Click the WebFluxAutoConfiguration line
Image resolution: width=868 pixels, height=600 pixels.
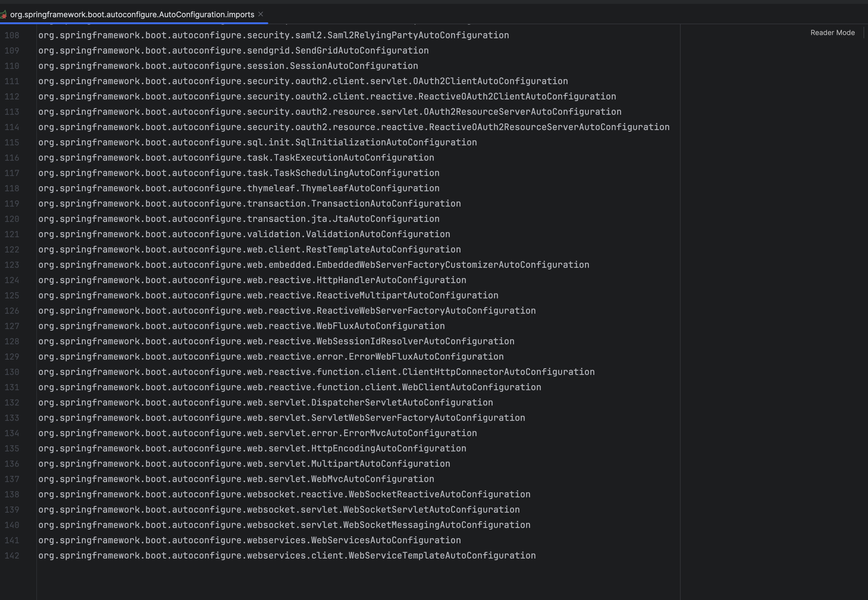tap(241, 326)
